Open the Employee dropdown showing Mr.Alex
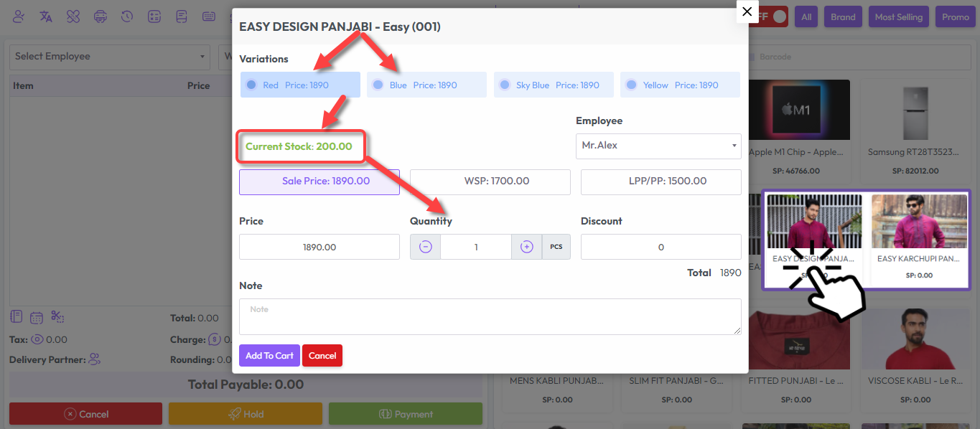The width and height of the screenshot is (980, 429). coord(658,146)
